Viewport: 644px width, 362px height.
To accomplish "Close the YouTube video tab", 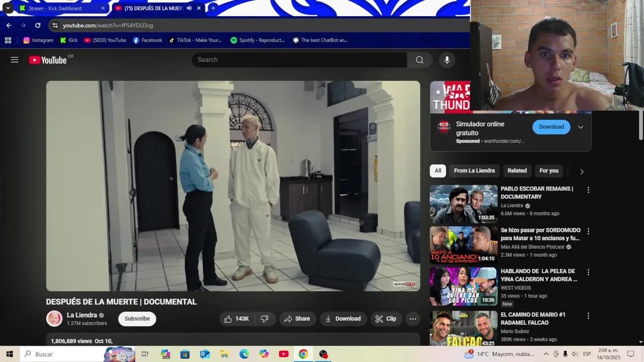I will click(x=199, y=8).
